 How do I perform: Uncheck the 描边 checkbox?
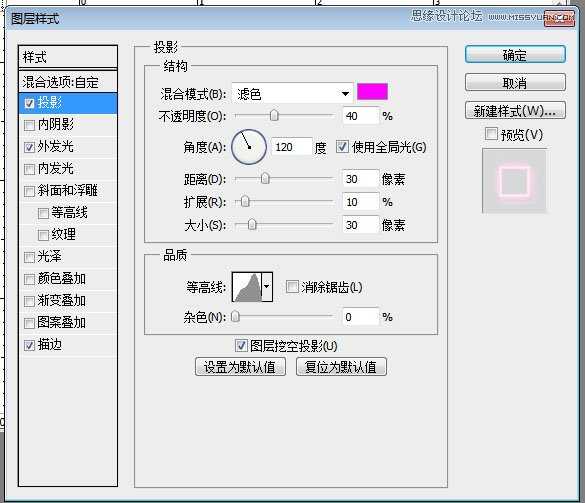click(x=29, y=345)
